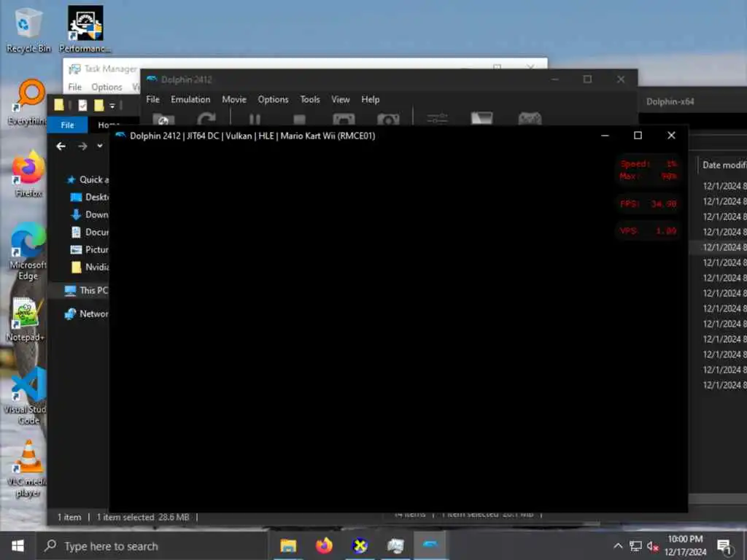This screenshot has height=560, width=747.
Task: Select This PC in the navigation pane
Action: 86,290
